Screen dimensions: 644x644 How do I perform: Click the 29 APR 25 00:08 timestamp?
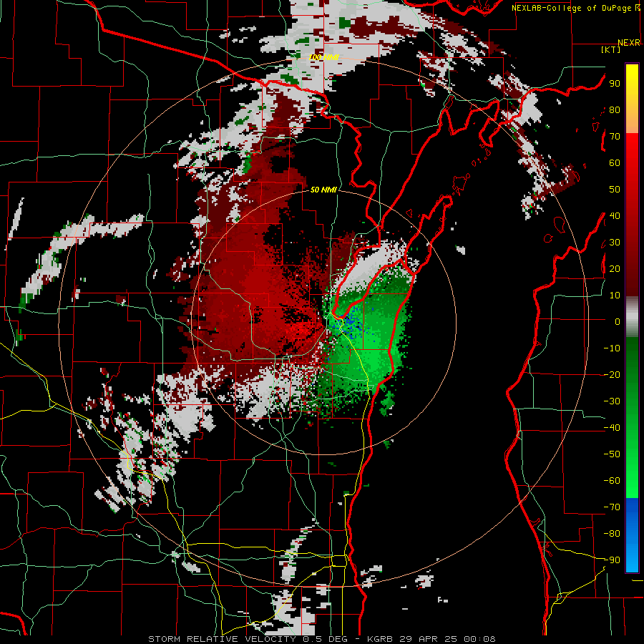click(x=448, y=639)
